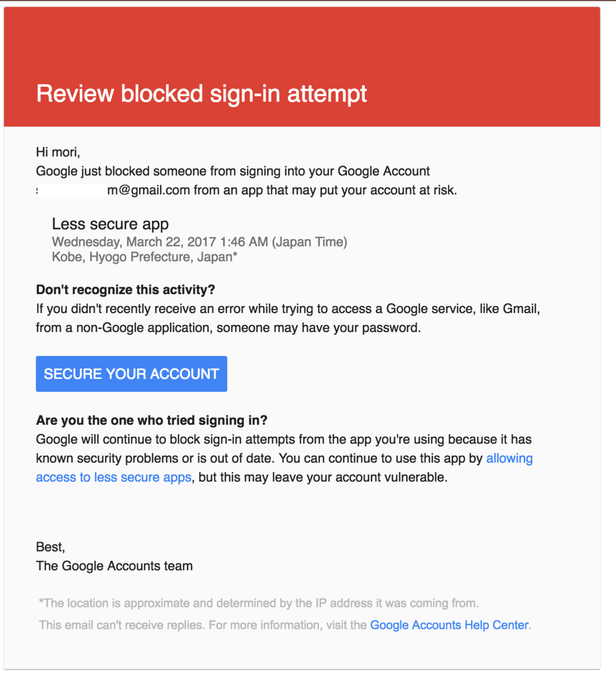Select the Review blocked sign-in attempt title
The width and height of the screenshot is (616, 677).
(201, 93)
